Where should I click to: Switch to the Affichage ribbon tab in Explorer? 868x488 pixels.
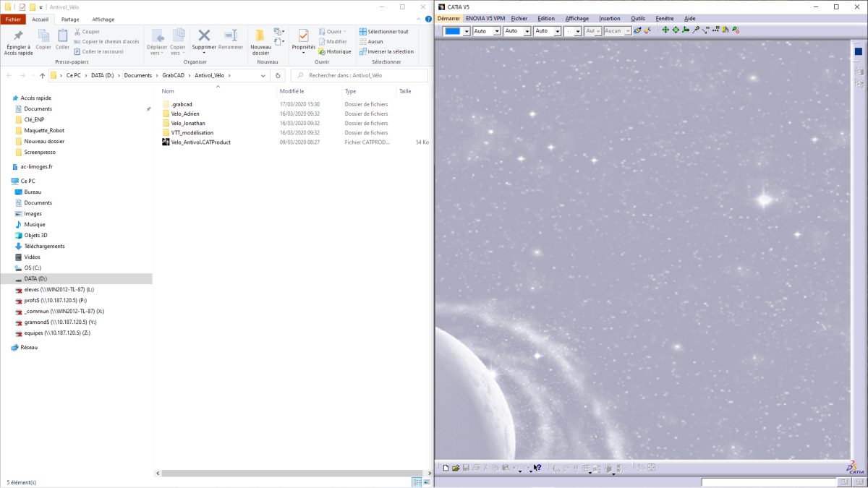click(103, 20)
